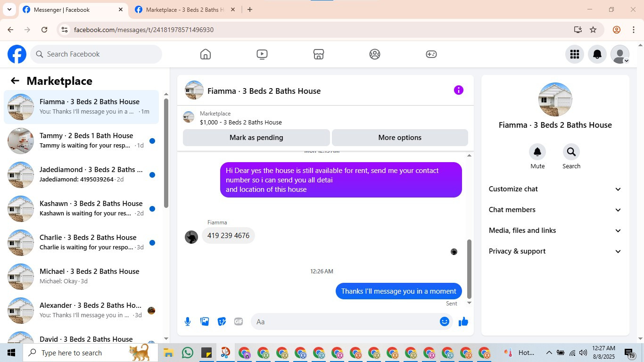Screen dimensions: 644x362
Task: Click browser address bar URL
Action: [144, 30]
